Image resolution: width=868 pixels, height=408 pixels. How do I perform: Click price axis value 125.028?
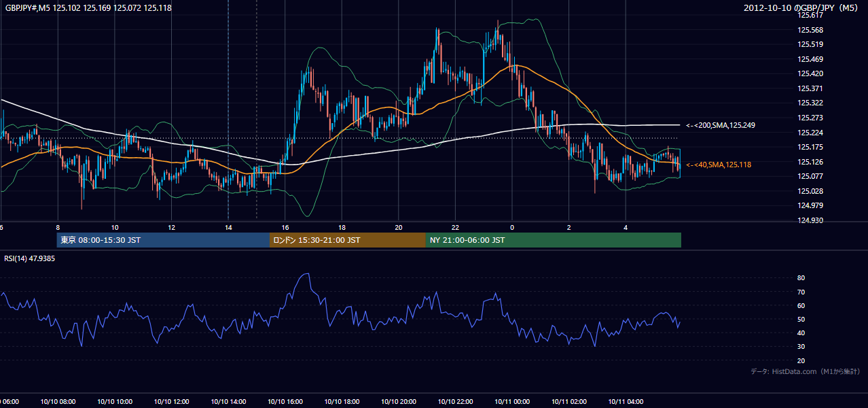tap(811, 191)
